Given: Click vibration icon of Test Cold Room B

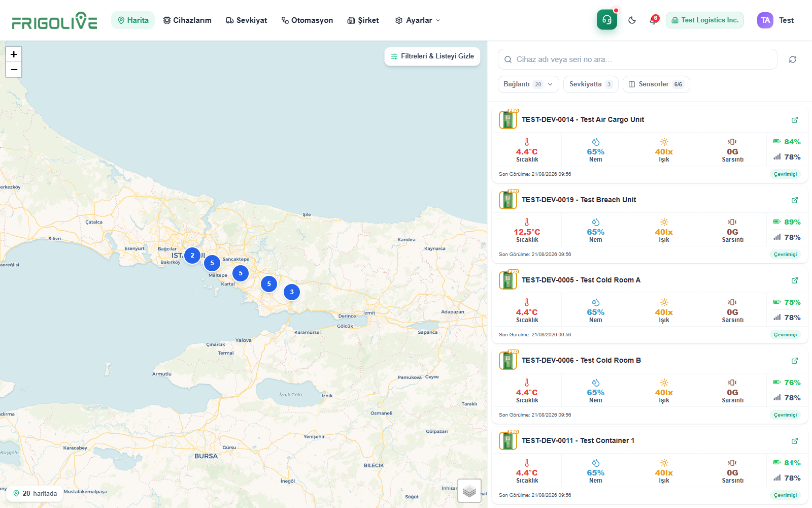Looking at the screenshot, I should (x=732, y=383).
